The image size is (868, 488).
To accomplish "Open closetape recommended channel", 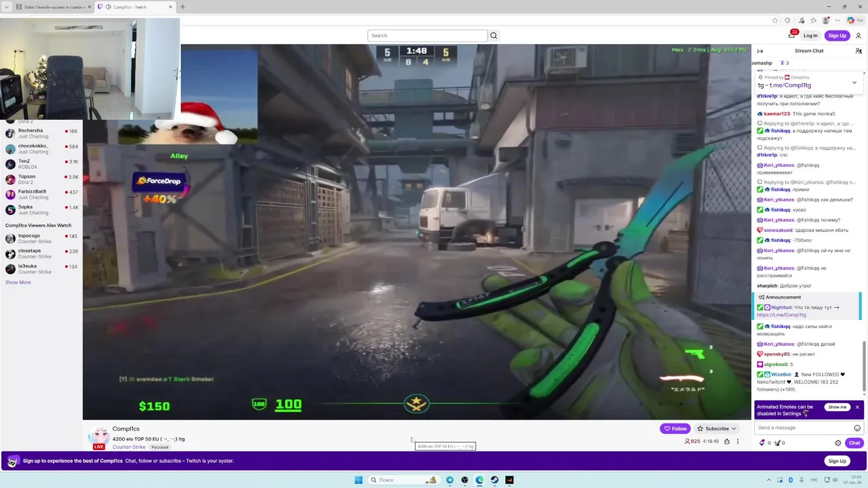I will pyautogui.click(x=41, y=253).
